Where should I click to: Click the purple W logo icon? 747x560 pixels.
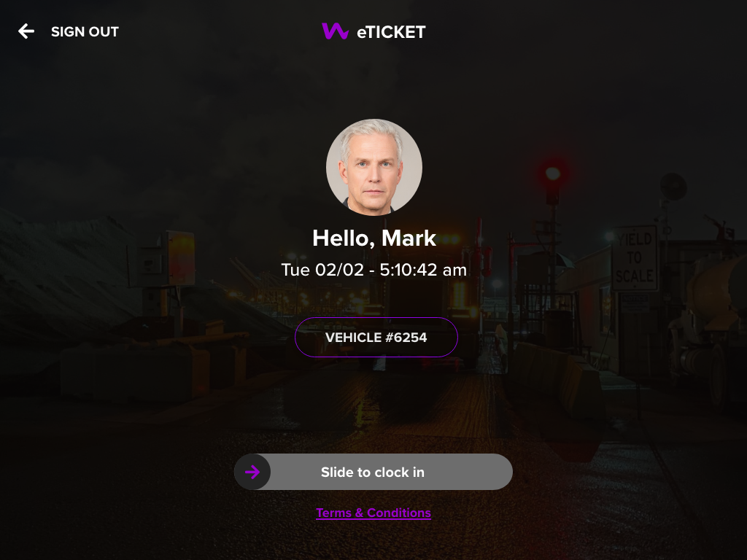pyautogui.click(x=335, y=31)
